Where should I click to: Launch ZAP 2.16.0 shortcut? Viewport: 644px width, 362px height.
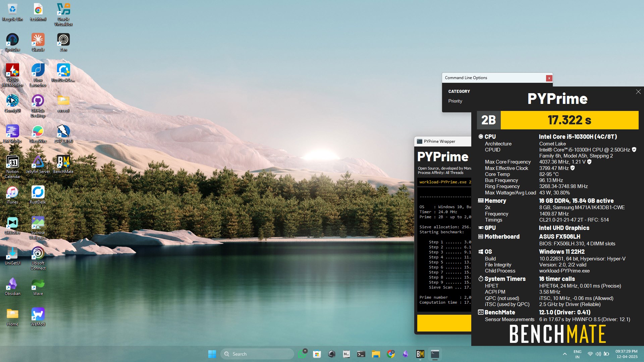coord(63,134)
